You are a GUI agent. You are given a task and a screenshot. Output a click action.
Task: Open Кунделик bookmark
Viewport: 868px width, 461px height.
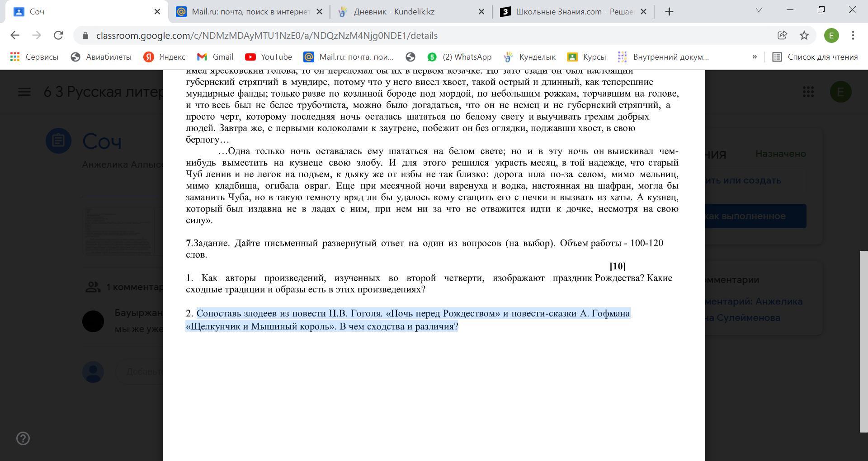529,57
